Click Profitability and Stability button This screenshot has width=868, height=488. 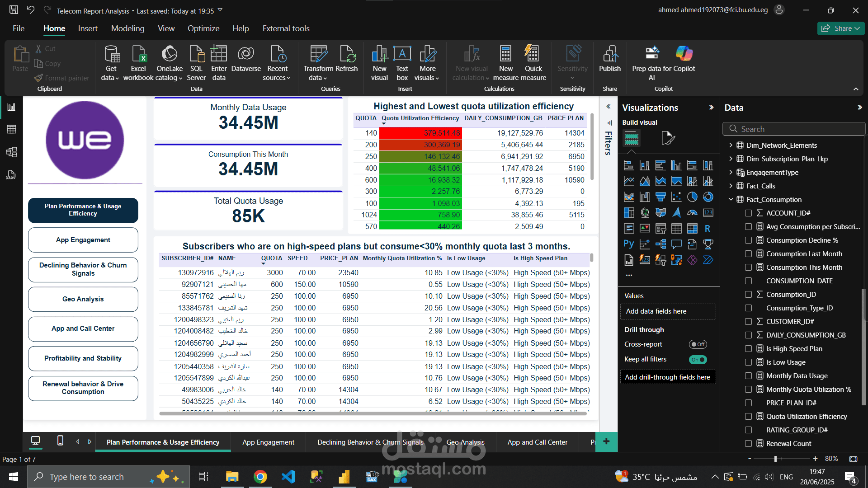[x=83, y=358]
